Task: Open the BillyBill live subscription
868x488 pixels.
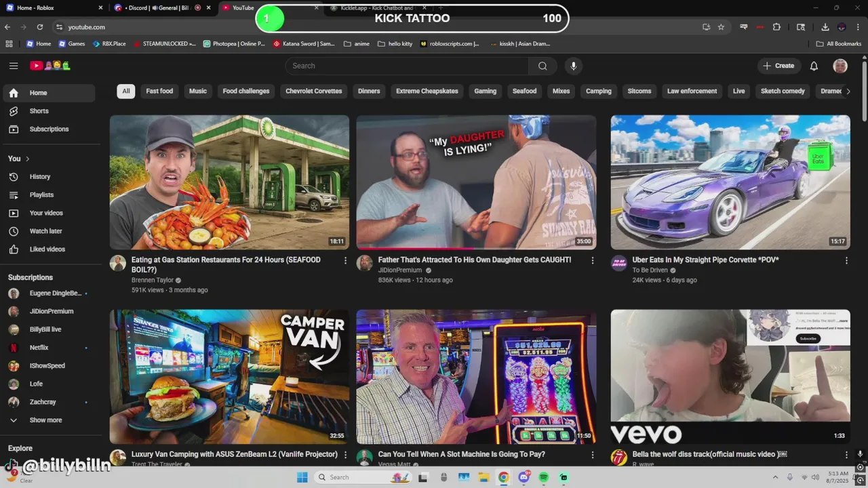Action: point(47,329)
